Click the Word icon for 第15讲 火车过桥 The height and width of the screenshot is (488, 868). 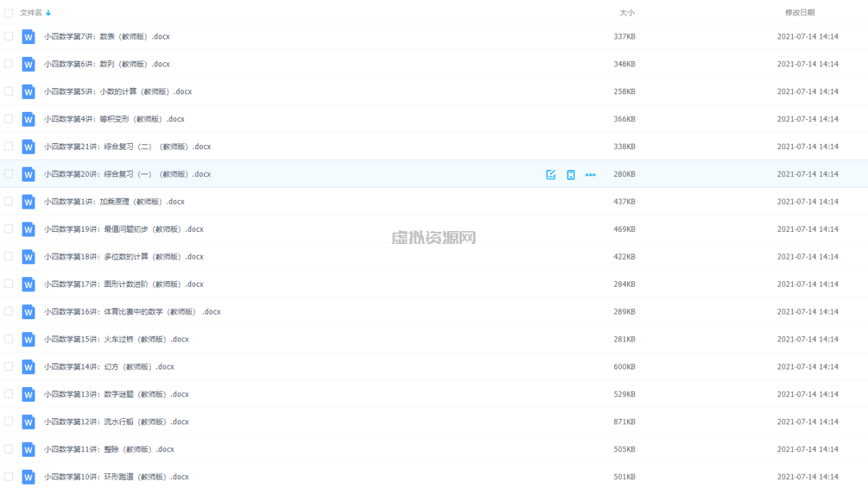pos(28,340)
